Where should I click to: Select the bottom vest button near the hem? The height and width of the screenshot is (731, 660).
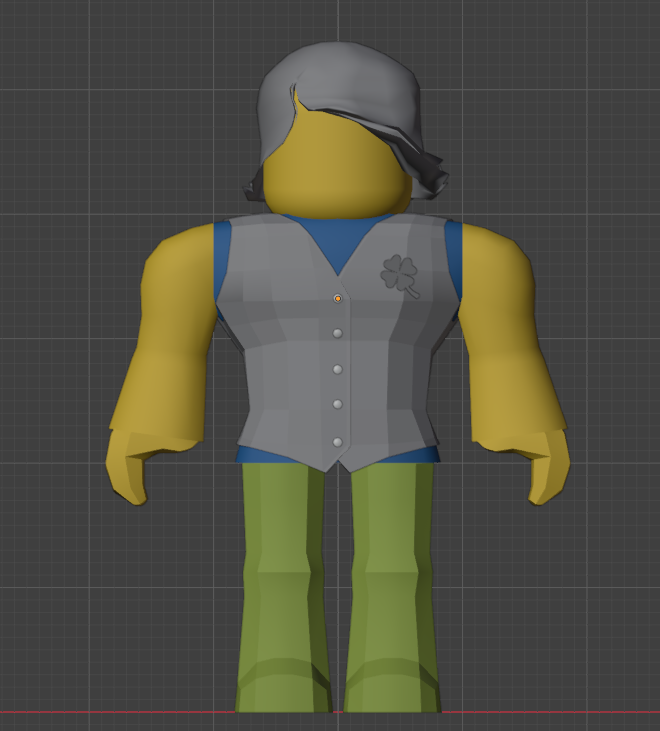click(337, 442)
